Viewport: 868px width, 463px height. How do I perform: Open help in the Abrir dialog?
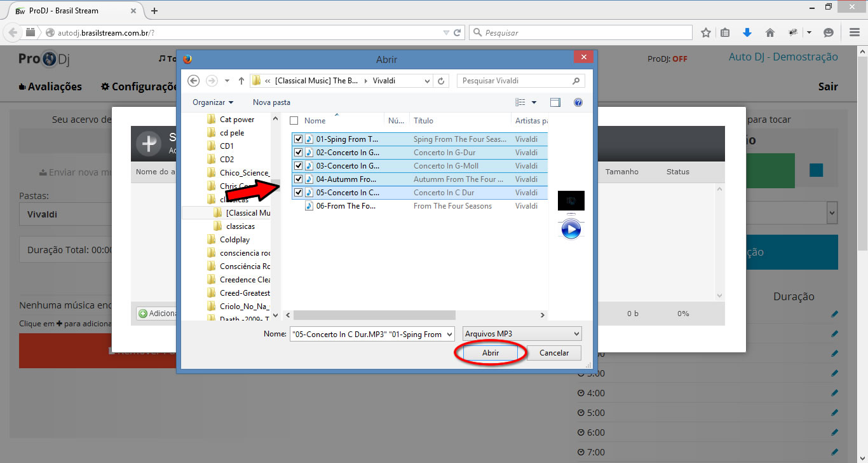pos(578,102)
